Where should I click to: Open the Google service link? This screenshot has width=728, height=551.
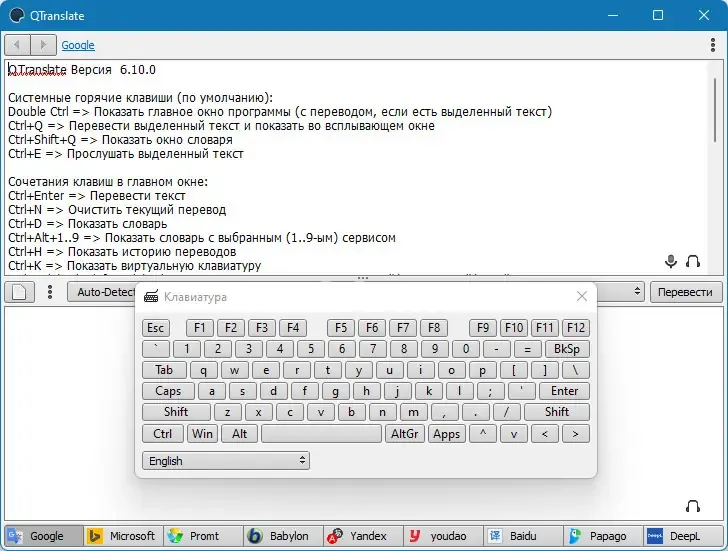click(x=78, y=45)
